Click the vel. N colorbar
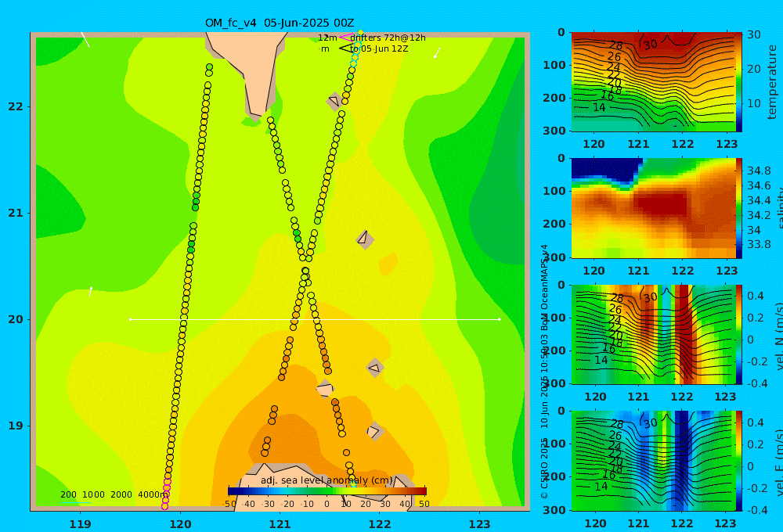Viewport: 783px width, 532px height. (738, 334)
